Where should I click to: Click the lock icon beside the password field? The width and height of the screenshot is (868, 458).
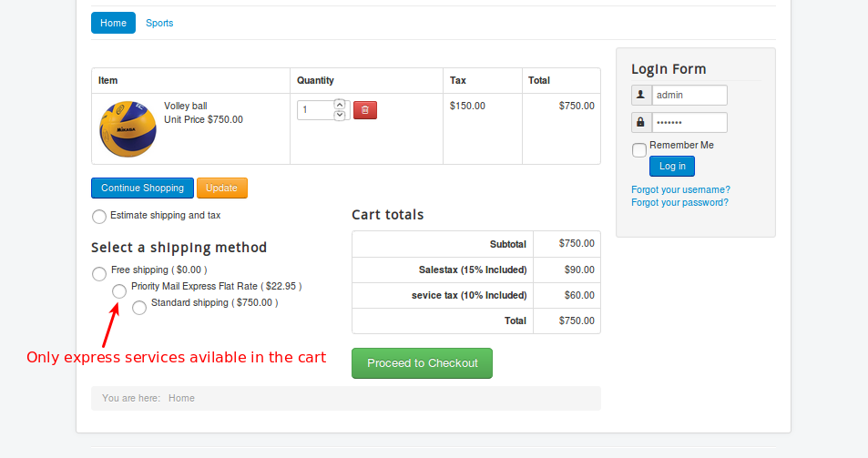pos(641,122)
